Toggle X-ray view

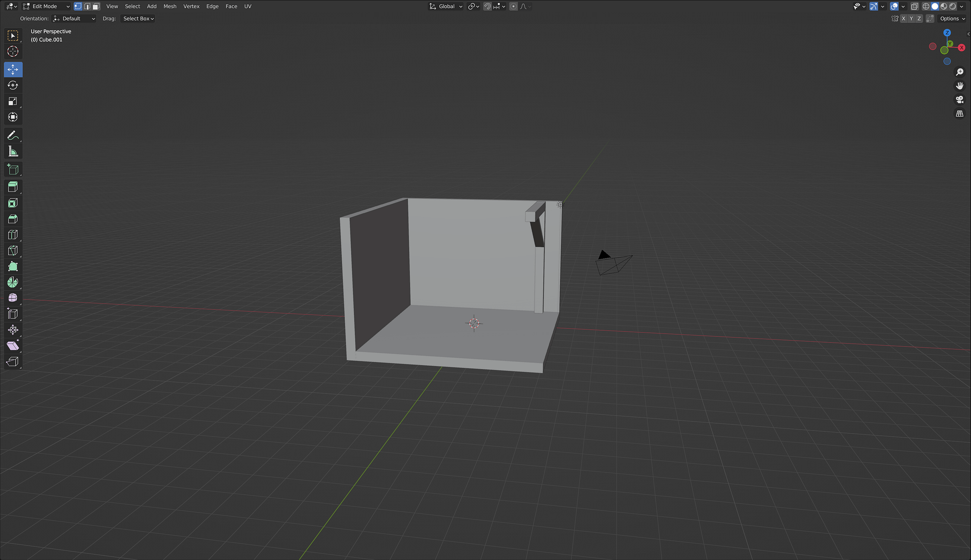pos(914,7)
